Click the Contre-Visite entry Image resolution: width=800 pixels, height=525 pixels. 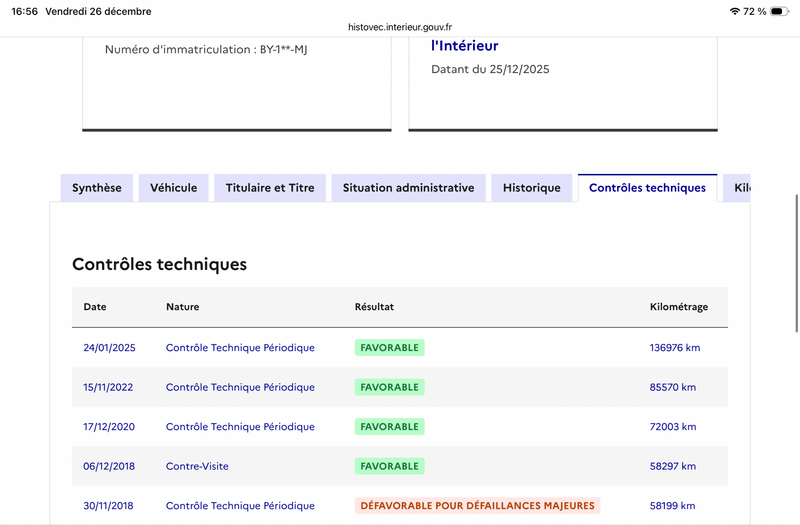195,466
